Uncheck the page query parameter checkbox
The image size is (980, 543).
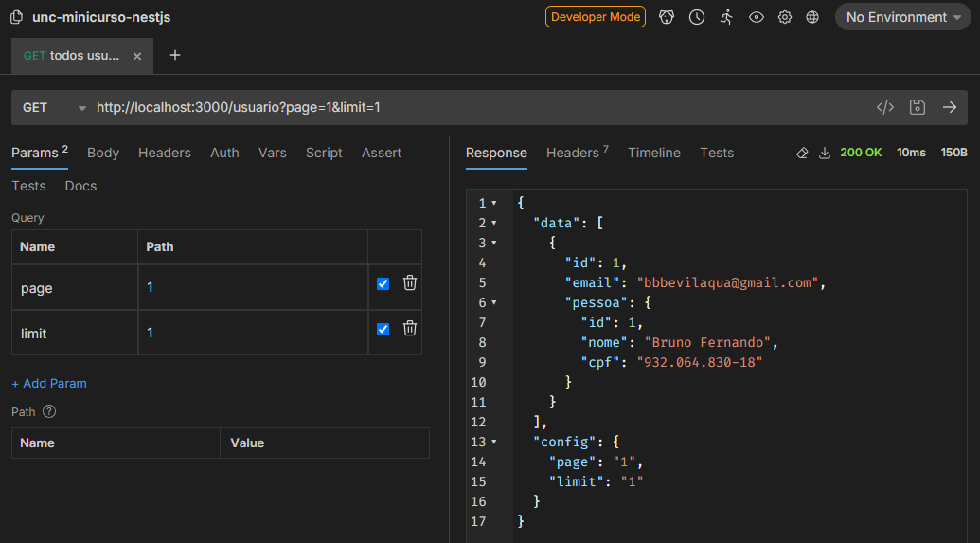point(383,283)
